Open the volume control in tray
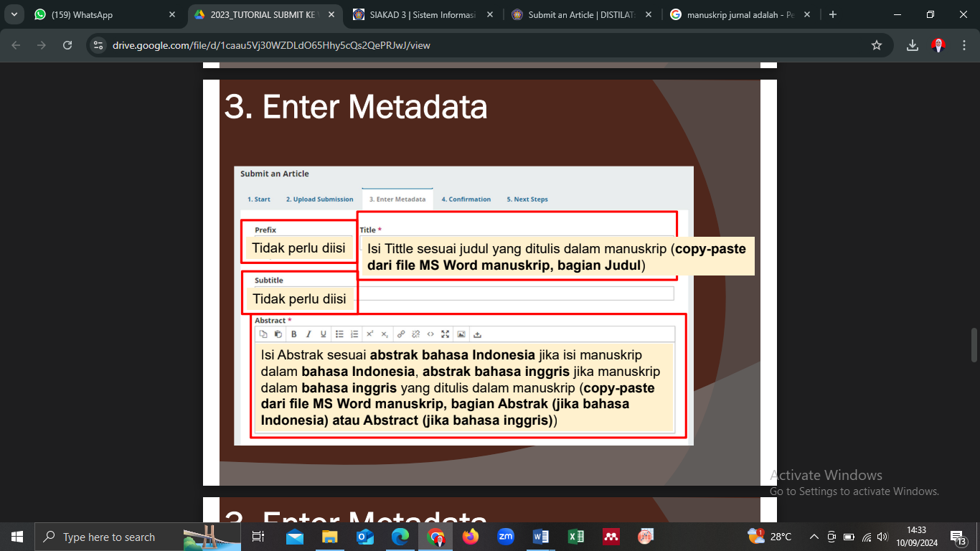 [x=883, y=537]
